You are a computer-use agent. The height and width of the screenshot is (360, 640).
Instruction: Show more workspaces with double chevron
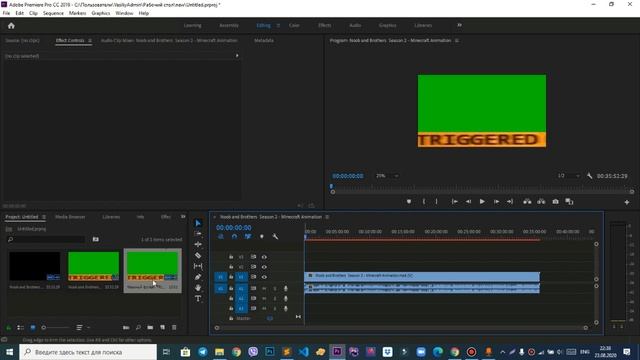(459, 25)
